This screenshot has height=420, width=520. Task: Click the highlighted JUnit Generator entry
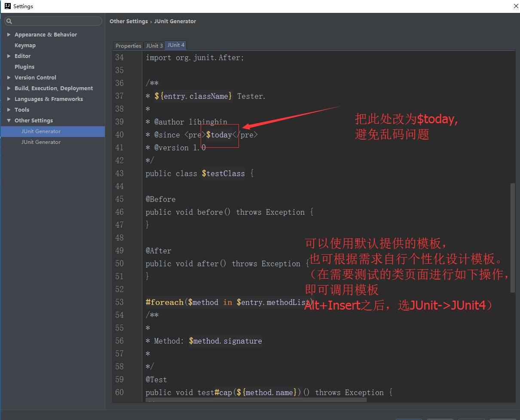click(52, 131)
